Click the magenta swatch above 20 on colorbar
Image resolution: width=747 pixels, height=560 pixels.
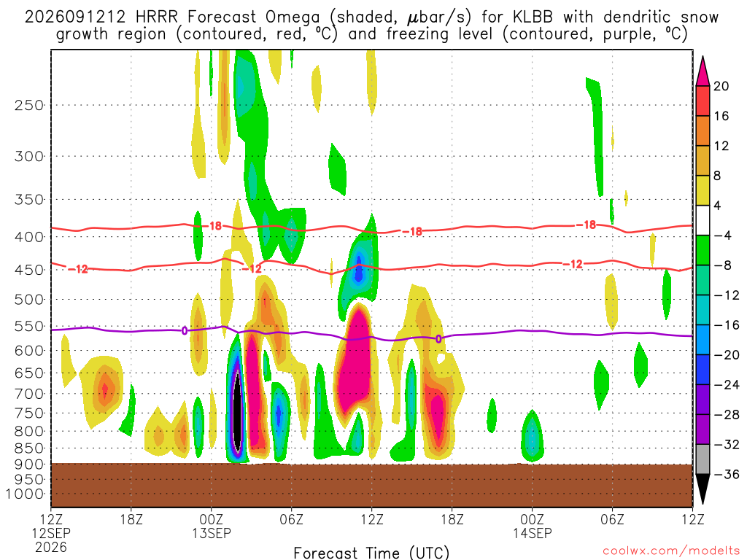pyautogui.click(x=703, y=71)
